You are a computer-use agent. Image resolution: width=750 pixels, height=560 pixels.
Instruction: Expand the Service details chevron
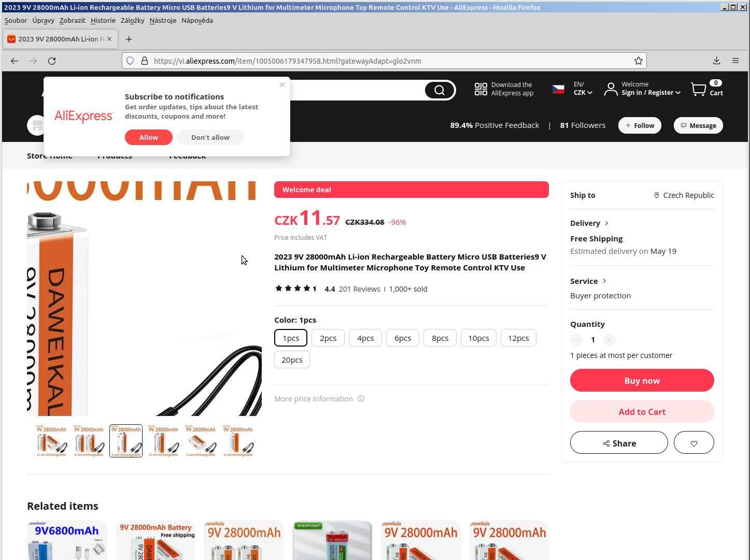(x=604, y=281)
